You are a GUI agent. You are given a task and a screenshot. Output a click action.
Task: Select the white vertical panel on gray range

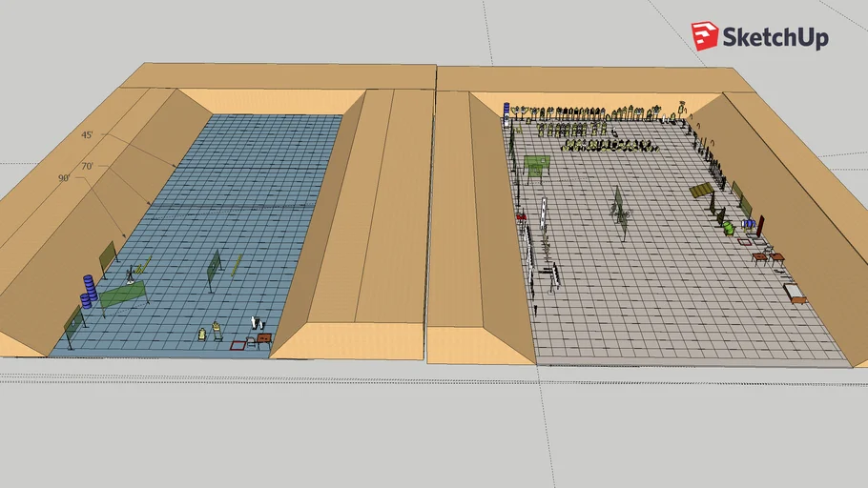point(544,213)
